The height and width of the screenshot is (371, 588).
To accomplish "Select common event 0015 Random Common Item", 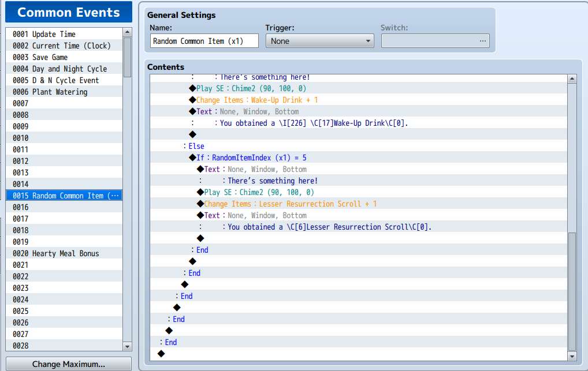I will tap(64, 196).
